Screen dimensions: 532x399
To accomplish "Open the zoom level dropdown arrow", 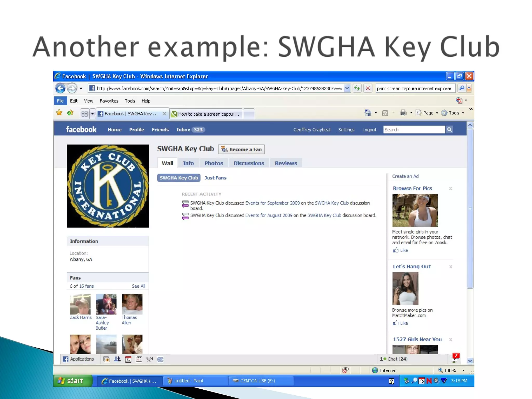I will 463,370.
